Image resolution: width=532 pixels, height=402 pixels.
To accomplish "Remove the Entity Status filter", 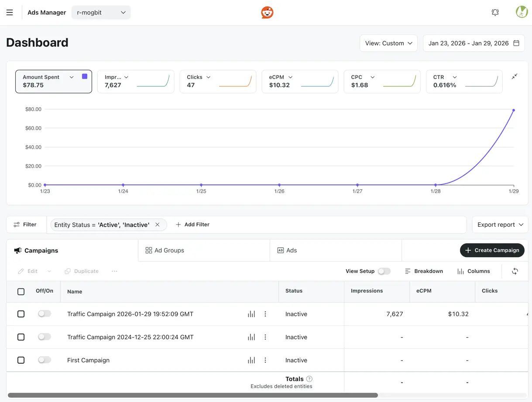I will (x=158, y=225).
